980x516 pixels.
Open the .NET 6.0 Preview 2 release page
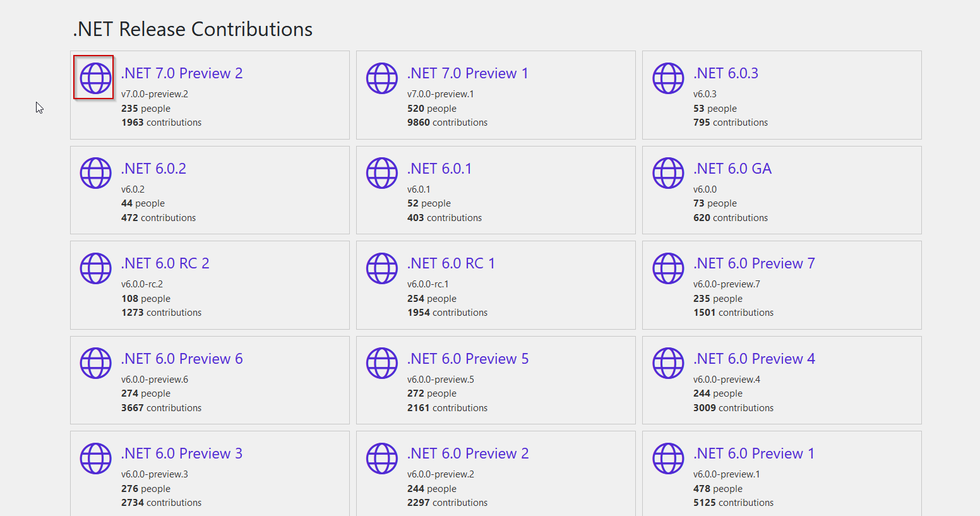tap(467, 453)
